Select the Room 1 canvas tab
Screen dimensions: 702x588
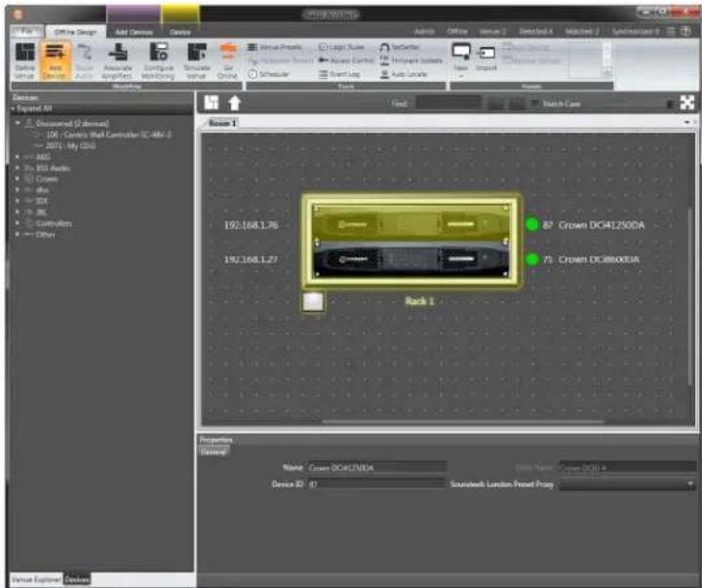coord(222,123)
